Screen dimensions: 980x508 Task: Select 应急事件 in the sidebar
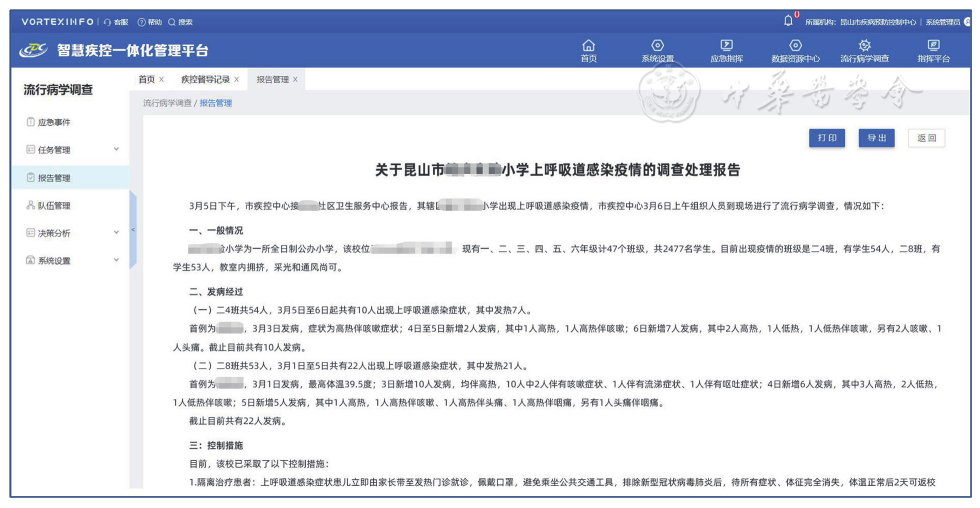(54, 122)
